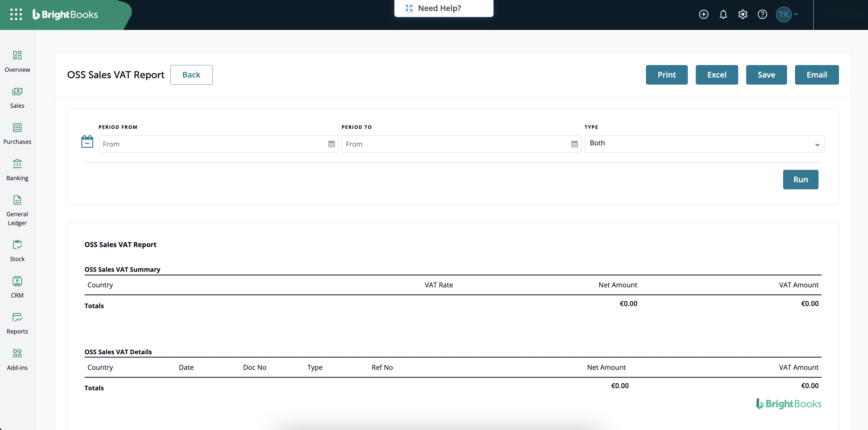
Task: Expand the user profile dropdown arrow
Action: pyautogui.click(x=796, y=14)
